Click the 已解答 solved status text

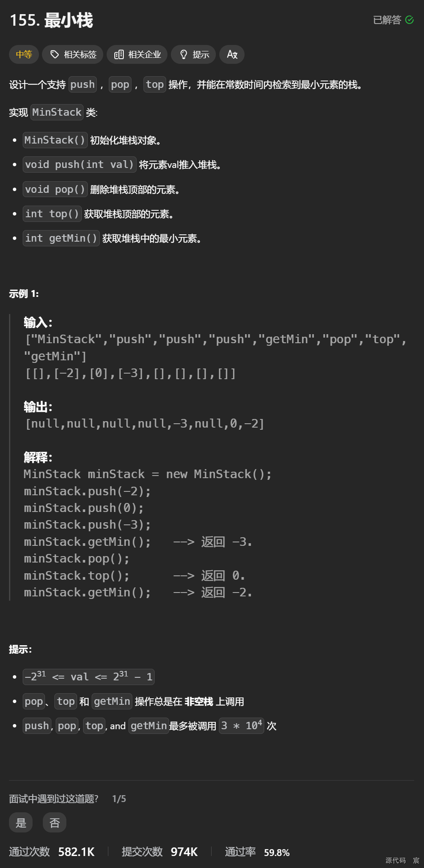click(x=387, y=20)
